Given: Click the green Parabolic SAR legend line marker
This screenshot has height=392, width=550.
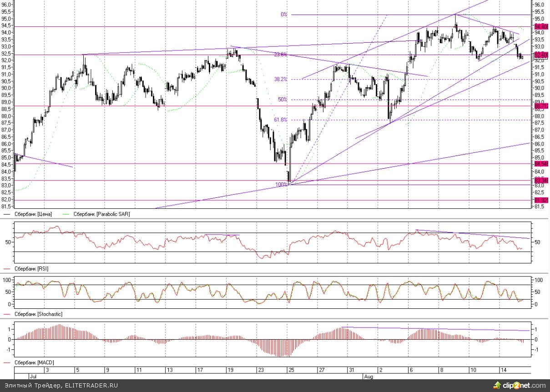Looking at the screenshot, I should [66, 214].
